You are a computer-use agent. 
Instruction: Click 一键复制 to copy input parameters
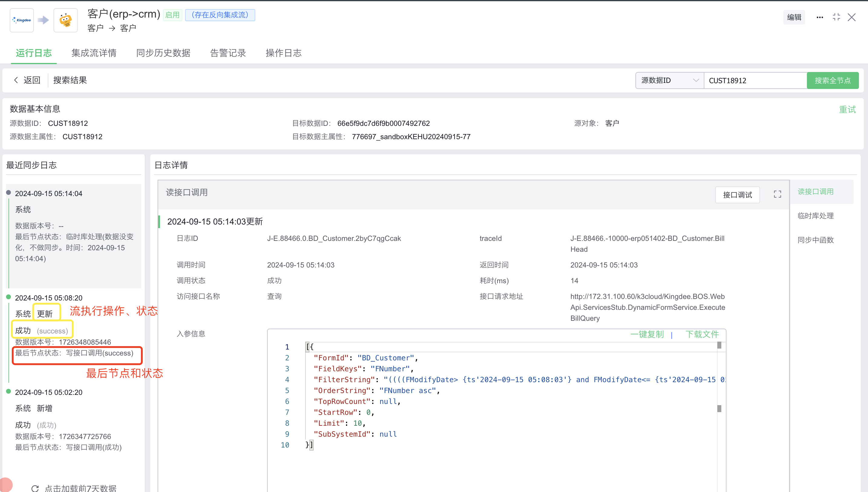point(647,334)
